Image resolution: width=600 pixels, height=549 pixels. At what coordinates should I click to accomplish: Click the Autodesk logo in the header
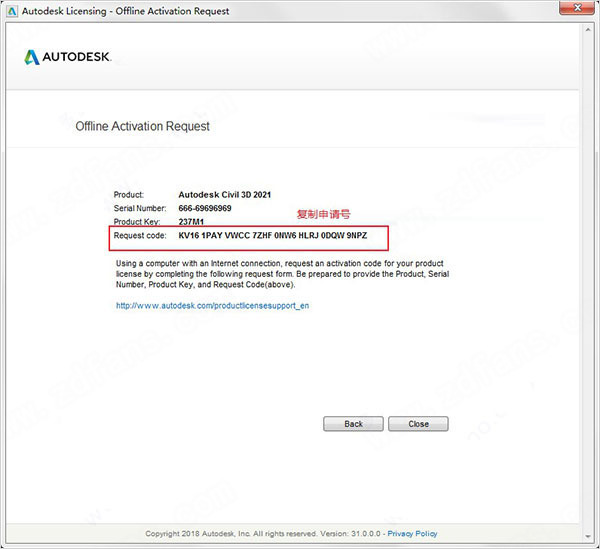coord(68,57)
